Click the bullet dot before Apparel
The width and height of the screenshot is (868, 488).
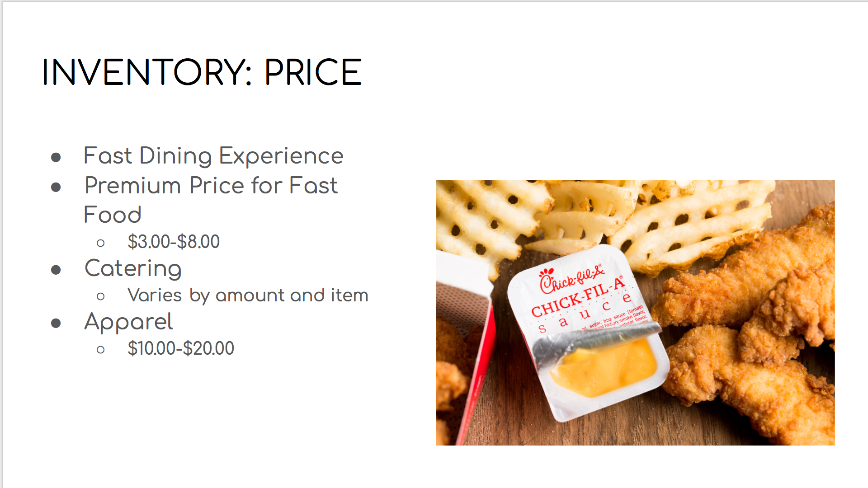(56, 323)
